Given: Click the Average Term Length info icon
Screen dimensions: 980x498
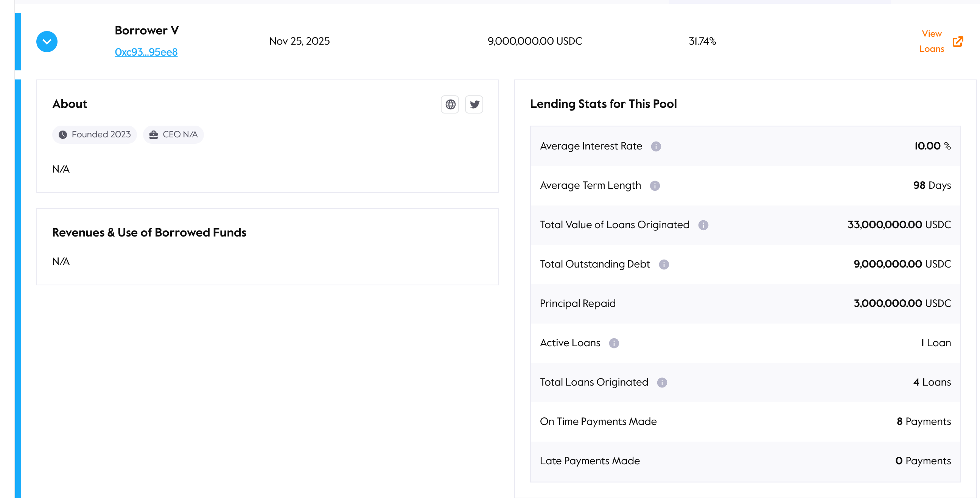Looking at the screenshot, I should (655, 186).
